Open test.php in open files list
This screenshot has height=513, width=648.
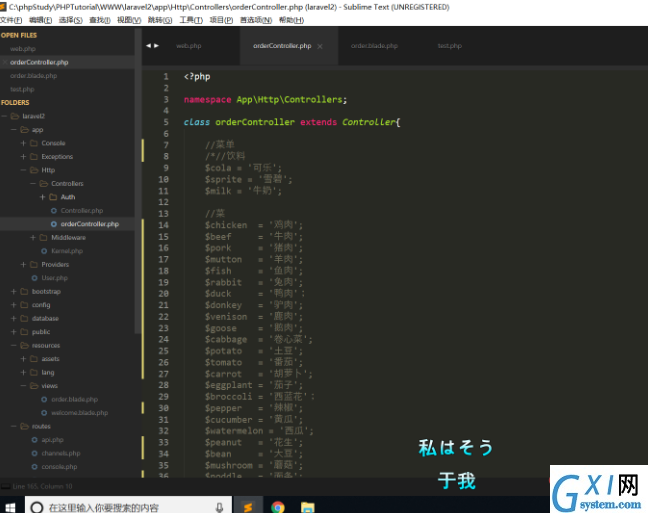22,89
